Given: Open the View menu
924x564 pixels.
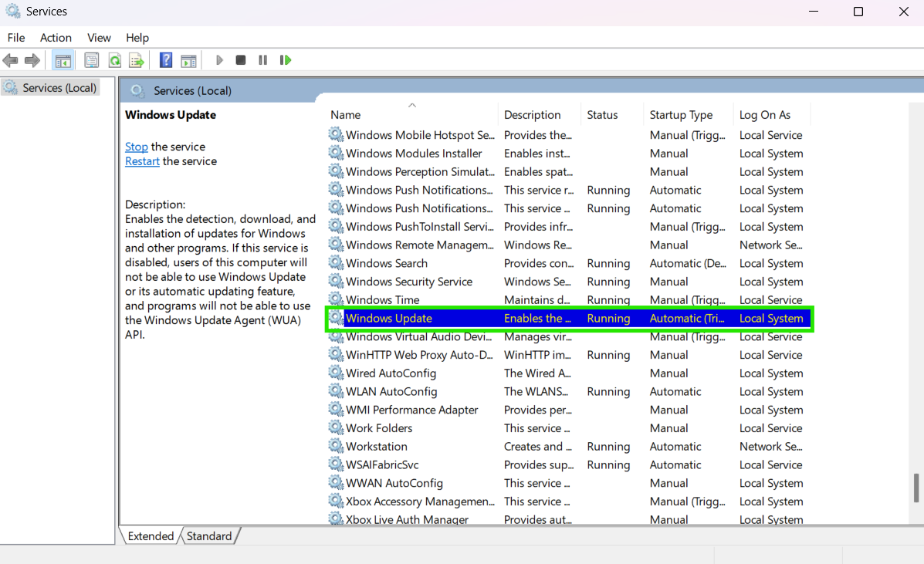Looking at the screenshot, I should [99, 38].
